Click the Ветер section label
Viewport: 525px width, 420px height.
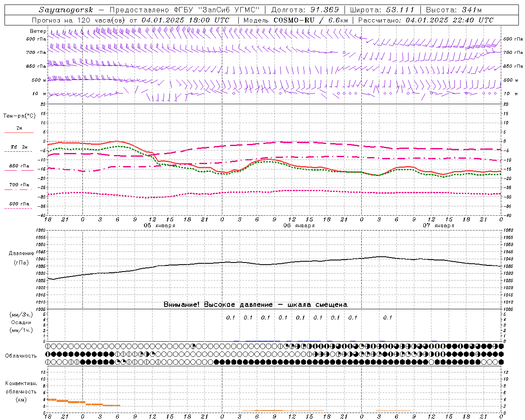point(38,31)
